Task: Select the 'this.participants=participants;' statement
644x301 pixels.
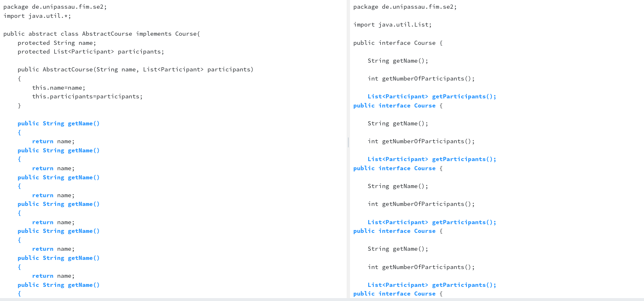Action: point(87,96)
